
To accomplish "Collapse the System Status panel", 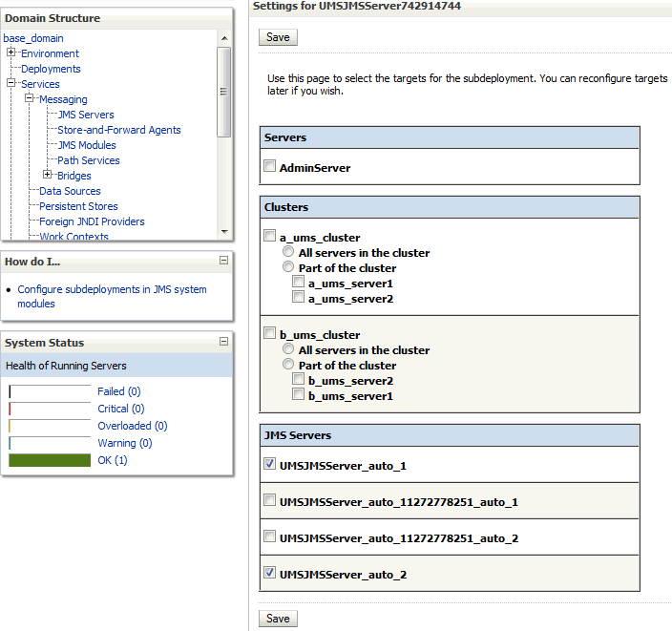I will click(x=223, y=341).
